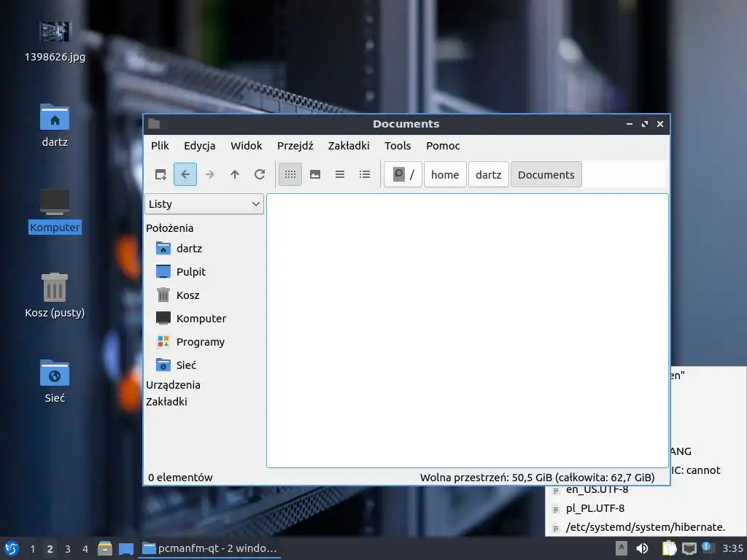Open Kosz in the sidebar
Screen dimensions: 747x560
point(187,295)
